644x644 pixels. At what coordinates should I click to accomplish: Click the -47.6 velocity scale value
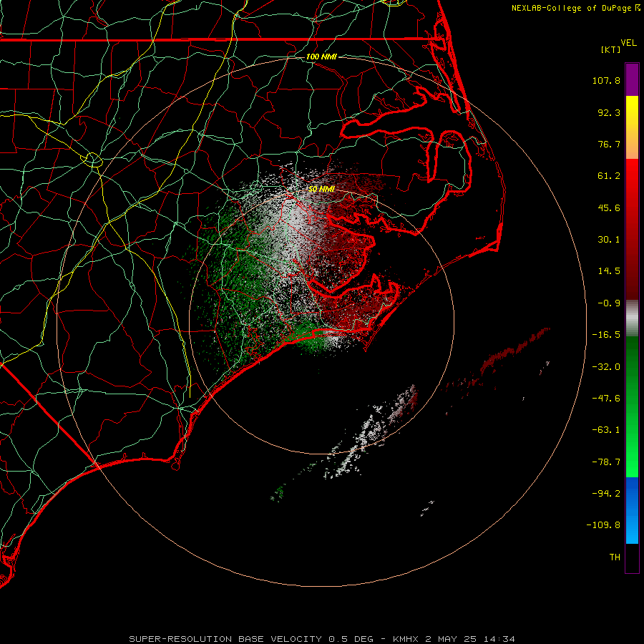coord(606,399)
